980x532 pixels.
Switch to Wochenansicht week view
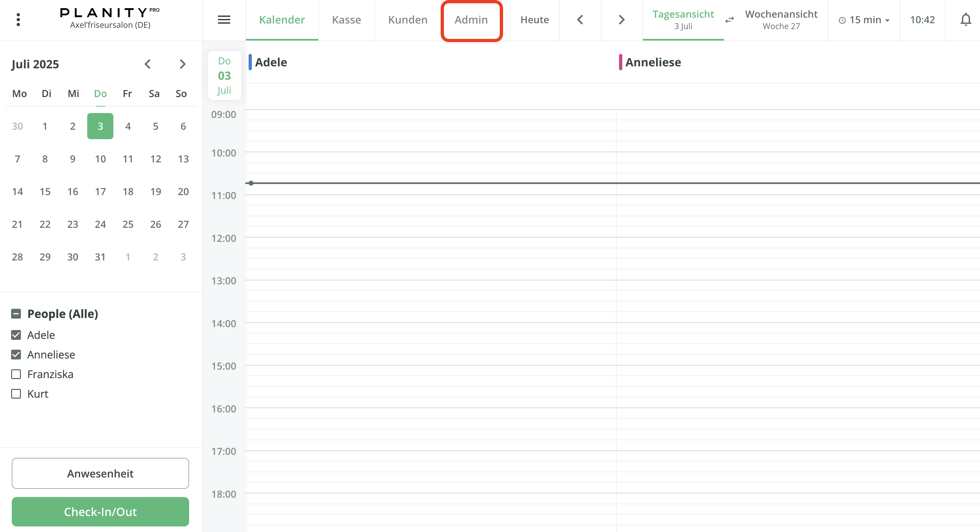(x=781, y=20)
